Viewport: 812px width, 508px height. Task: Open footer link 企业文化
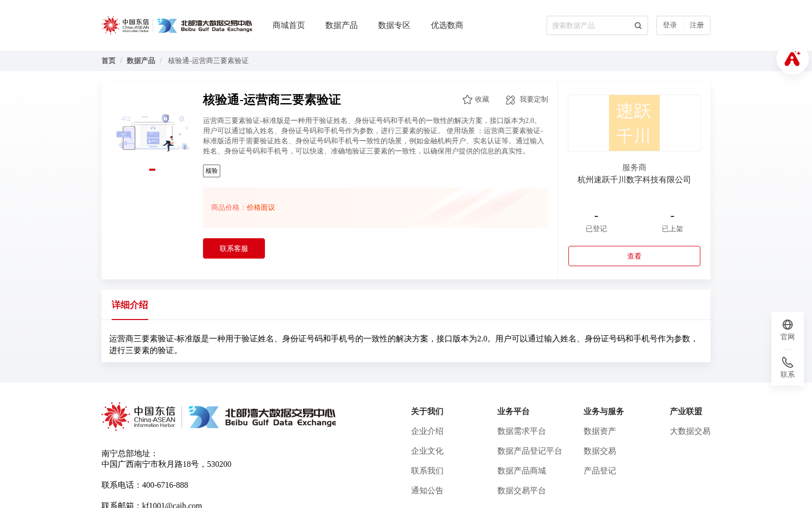click(427, 451)
